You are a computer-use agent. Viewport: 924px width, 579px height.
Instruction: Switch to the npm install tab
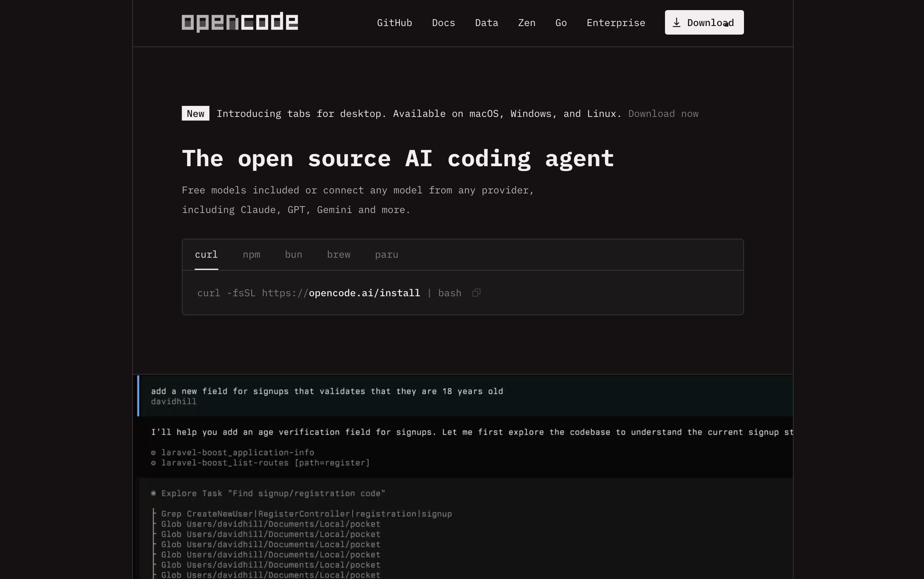(251, 255)
